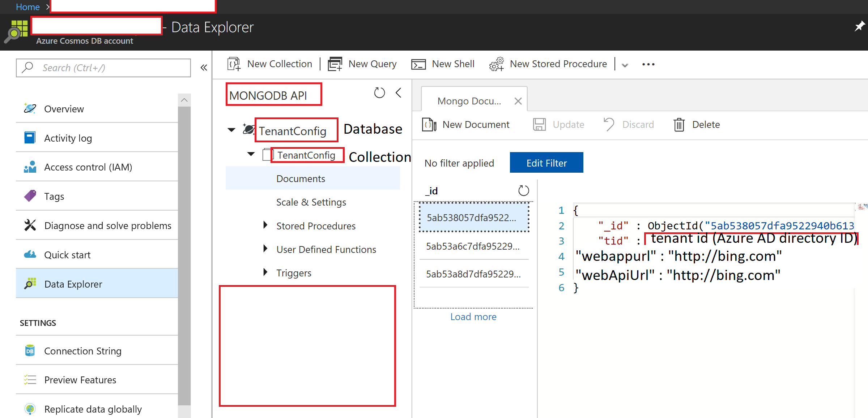Open dropdown arrow after New Stored Procedure
This screenshot has width=868, height=418.
pyautogui.click(x=625, y=65)
